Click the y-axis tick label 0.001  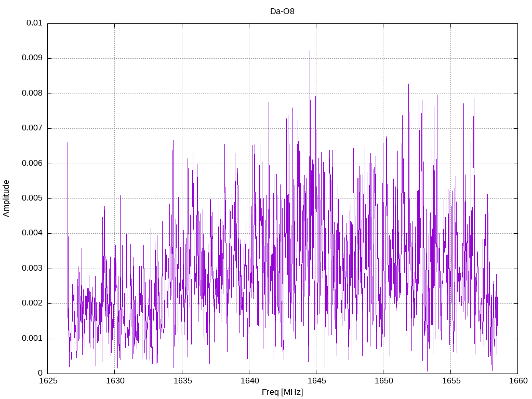pyautogui.click(x=32, y=339)
